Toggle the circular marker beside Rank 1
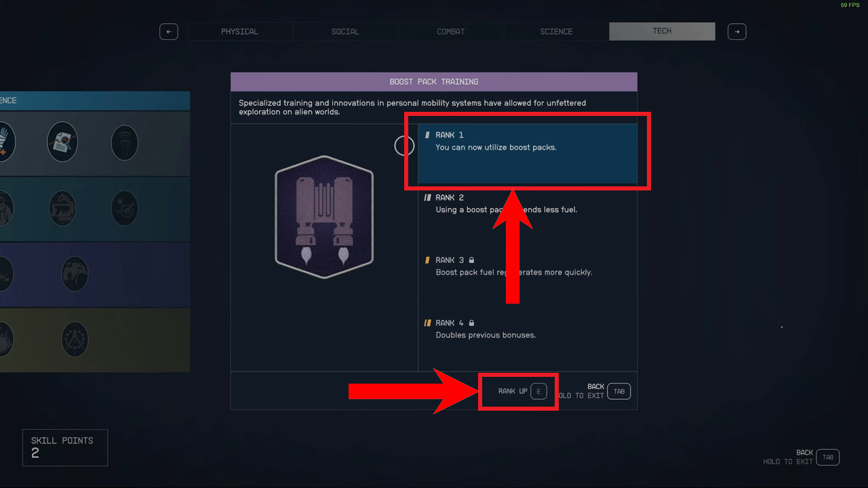868x488 pixels. 404,146
